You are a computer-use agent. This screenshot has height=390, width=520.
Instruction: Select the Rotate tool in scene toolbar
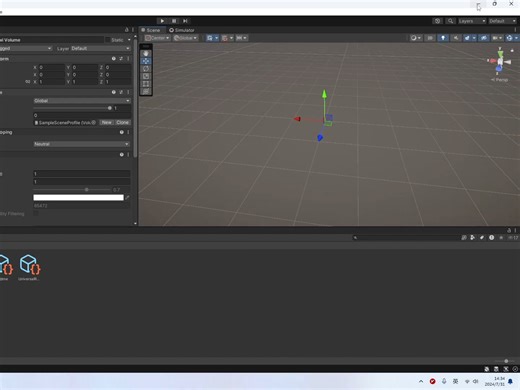146,69
